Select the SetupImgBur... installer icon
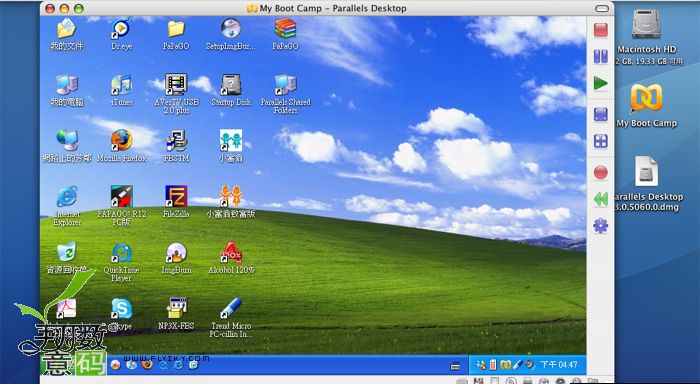700x384 pixels. pyautogui.click(x=231, y=34)
